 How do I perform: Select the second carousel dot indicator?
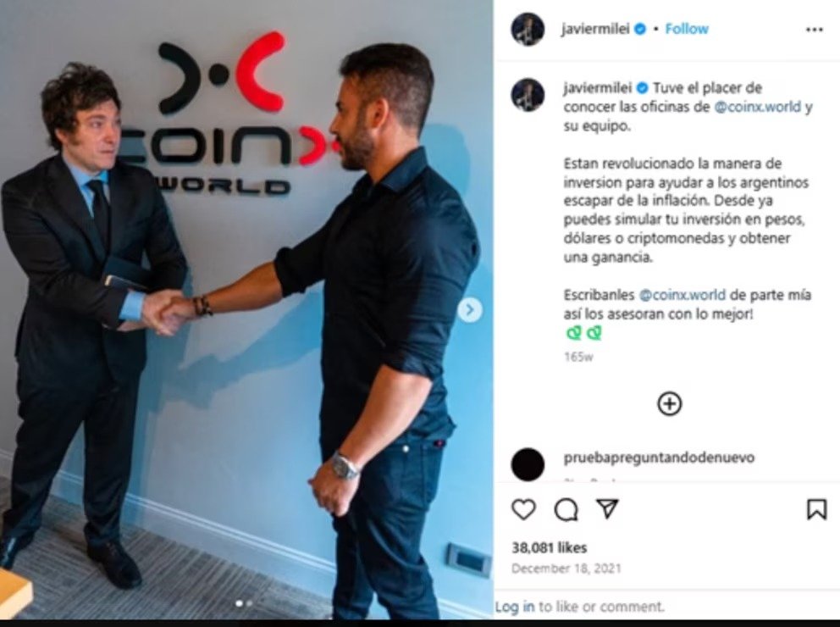pyautogui.click(x=249, y=603)
